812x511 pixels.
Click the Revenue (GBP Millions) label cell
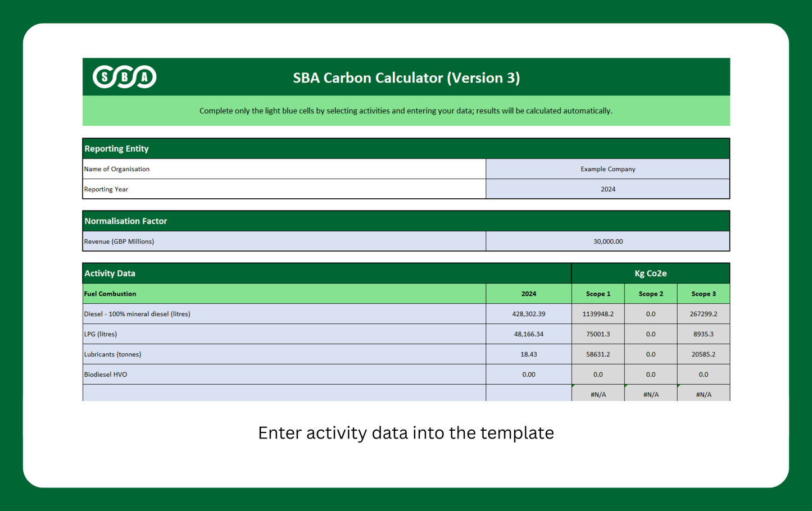click(284, 241)
